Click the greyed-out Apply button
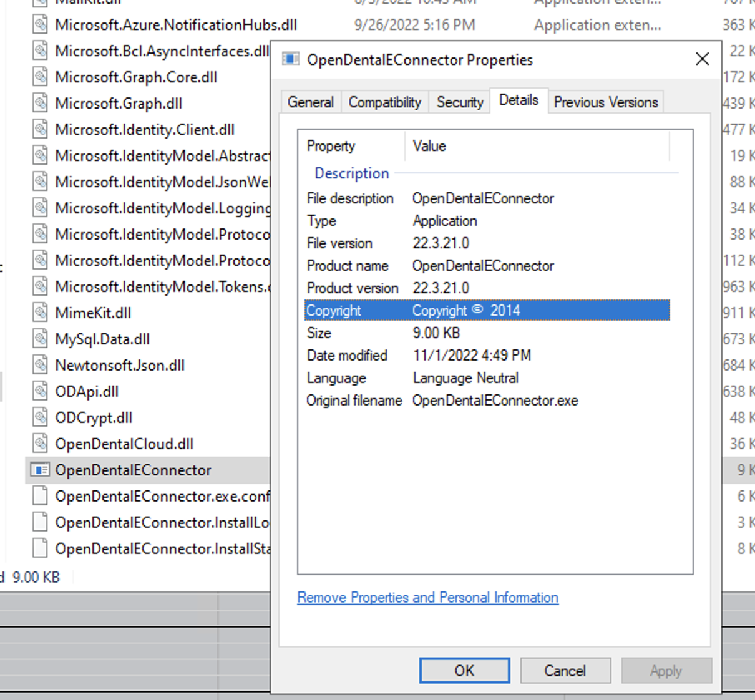755x700 pixels. 666,671
